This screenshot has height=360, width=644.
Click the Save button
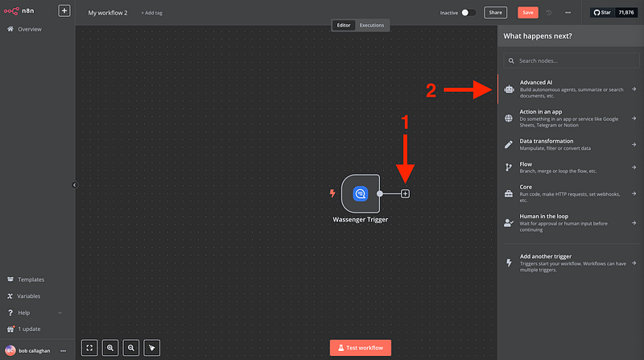pyautogui.click(x=528, y=13)
